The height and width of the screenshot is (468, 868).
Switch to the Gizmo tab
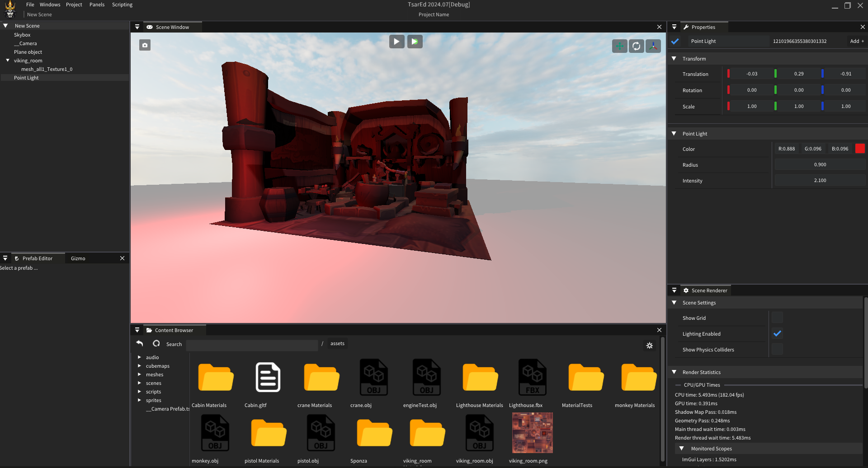coord(78,258)
